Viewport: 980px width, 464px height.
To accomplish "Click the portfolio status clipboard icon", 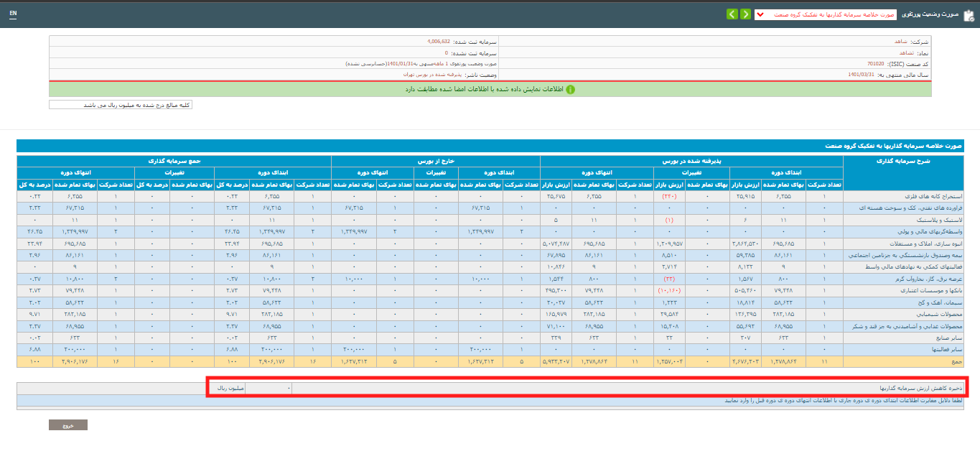I will click(968, 15).
